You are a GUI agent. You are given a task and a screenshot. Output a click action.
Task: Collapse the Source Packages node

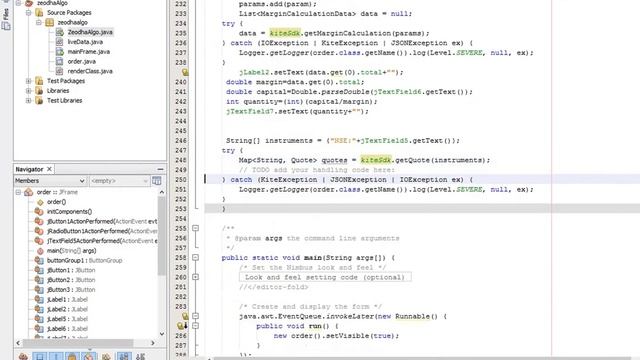point(29,13)
